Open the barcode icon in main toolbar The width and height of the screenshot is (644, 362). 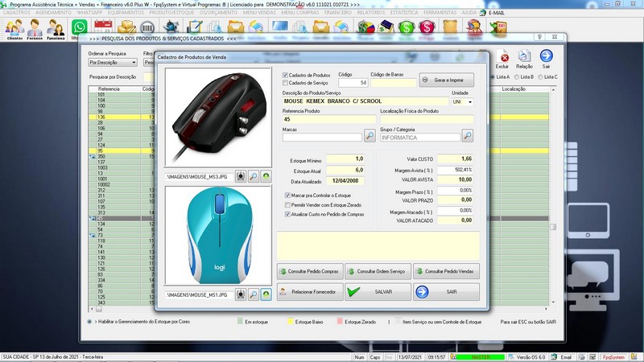click(147, 27)
